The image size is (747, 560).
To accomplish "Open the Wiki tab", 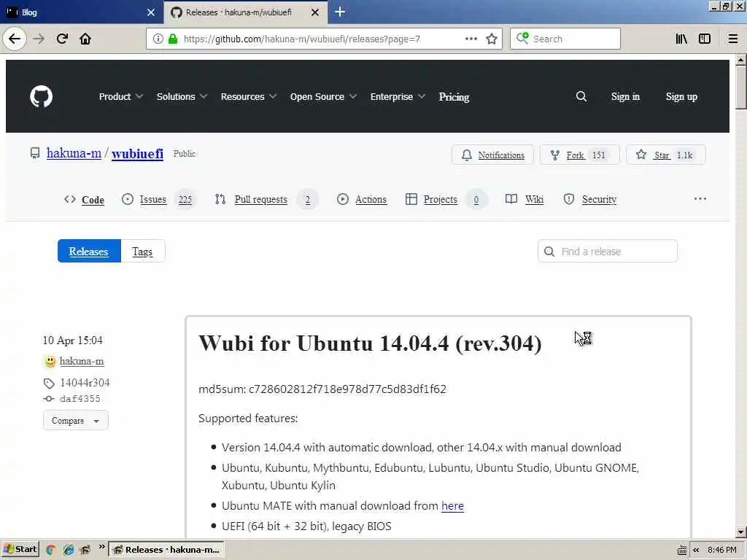I will 525,200.
